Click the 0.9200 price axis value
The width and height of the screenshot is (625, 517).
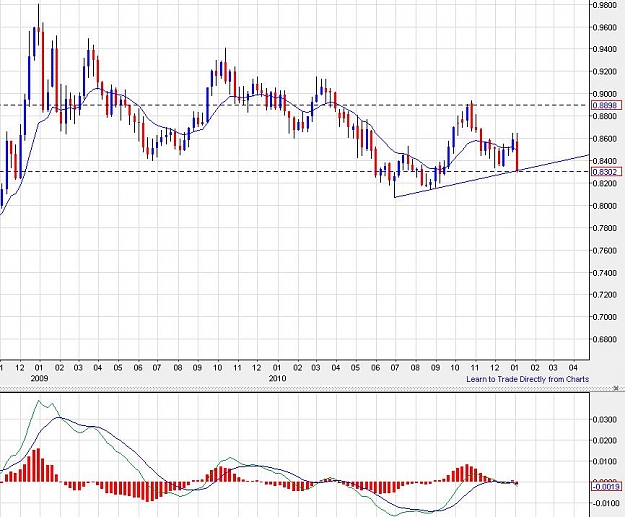(x=604, y=72)
